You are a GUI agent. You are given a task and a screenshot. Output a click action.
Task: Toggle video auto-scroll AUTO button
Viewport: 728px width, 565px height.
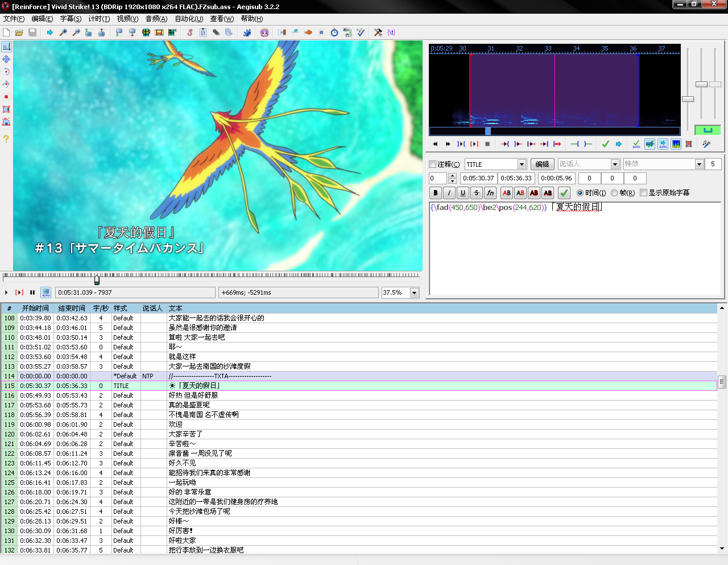pyautogui.click(x=46, y=292)
